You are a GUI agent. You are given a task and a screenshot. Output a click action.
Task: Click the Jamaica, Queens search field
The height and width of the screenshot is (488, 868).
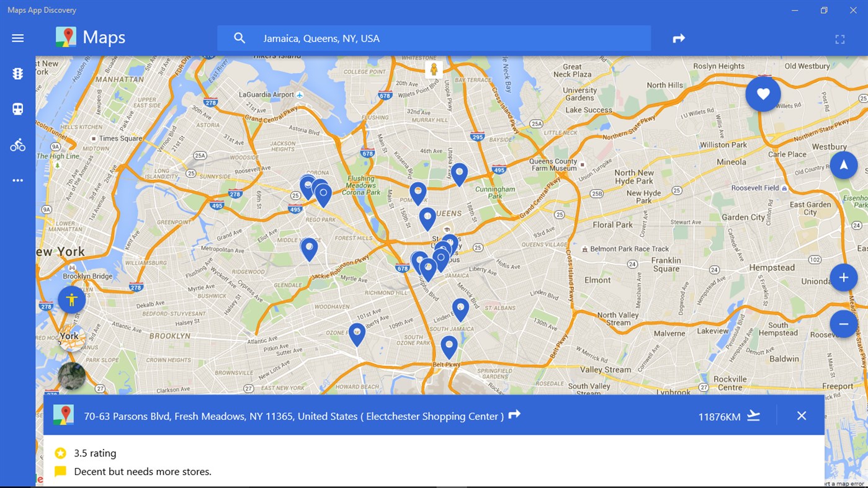(434, 38)
